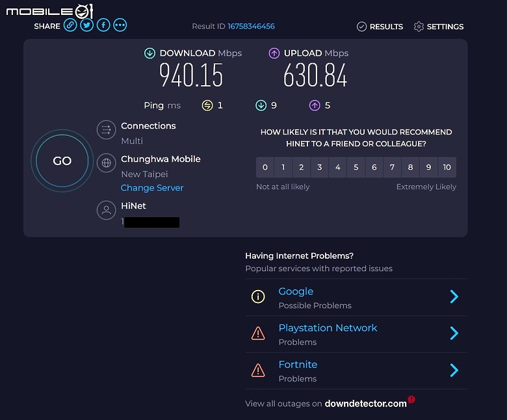Expand the Playstation Network row chevron
The width and height of the screenshot is (507, 420).
[x=454, y=333]
